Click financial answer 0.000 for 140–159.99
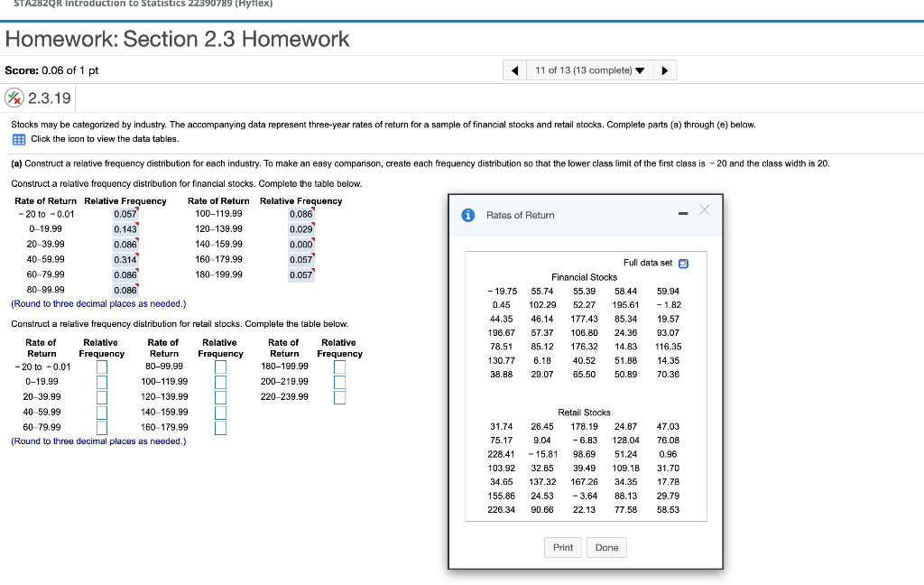924x585 pixels. pyautogui.click(x=301, y=245)
